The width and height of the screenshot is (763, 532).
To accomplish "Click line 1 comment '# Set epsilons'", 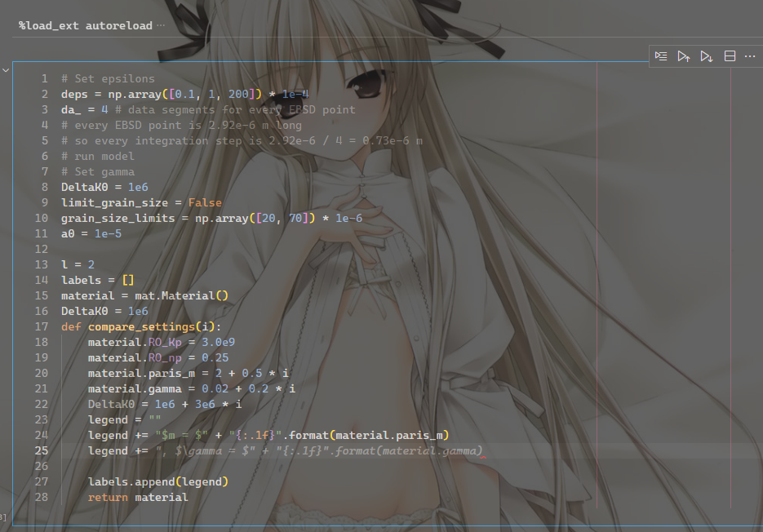I will (108, 78).
